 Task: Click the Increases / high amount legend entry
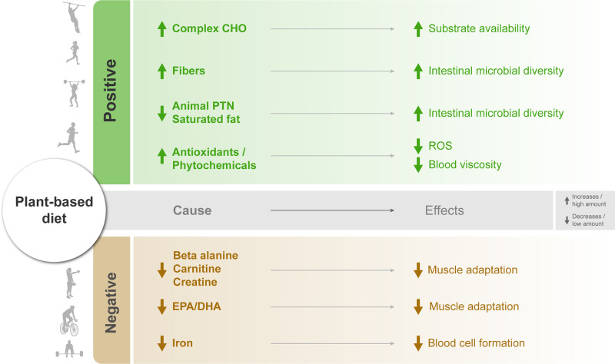point(585,200)
